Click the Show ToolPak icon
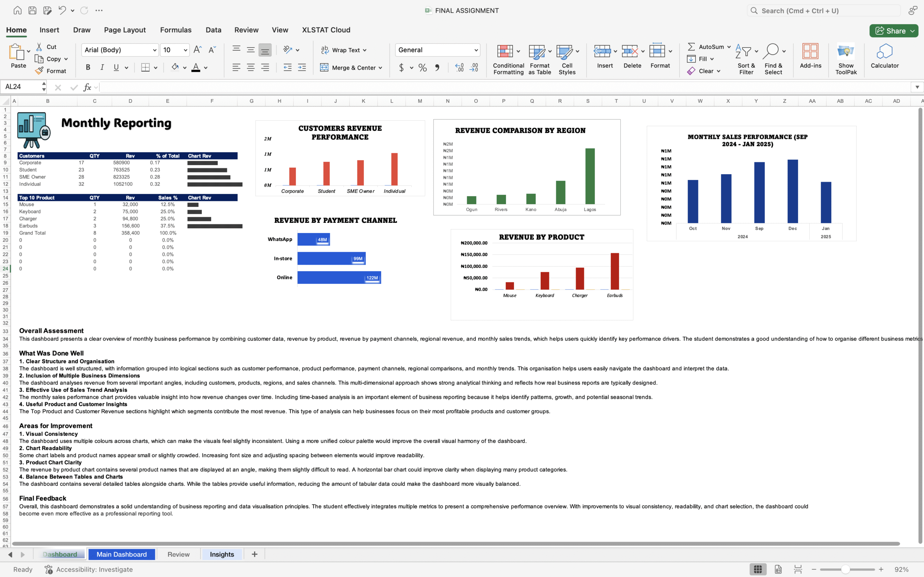 [846, 52]
